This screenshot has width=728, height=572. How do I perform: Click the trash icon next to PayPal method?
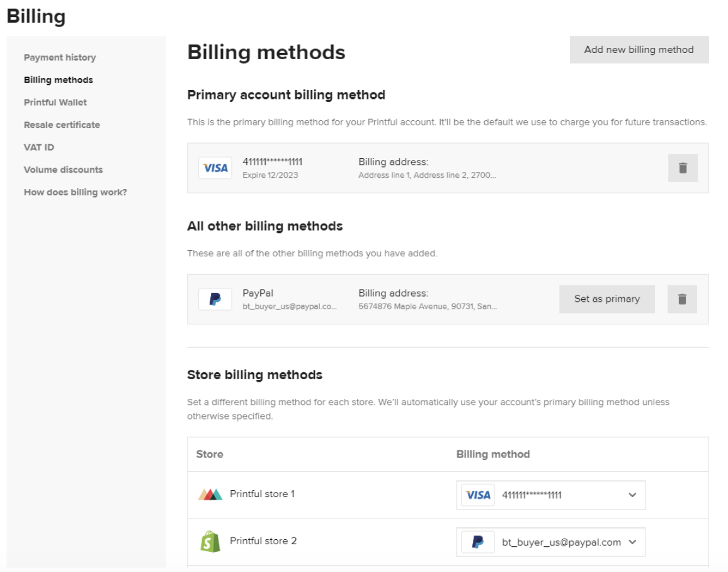point(685,299)
